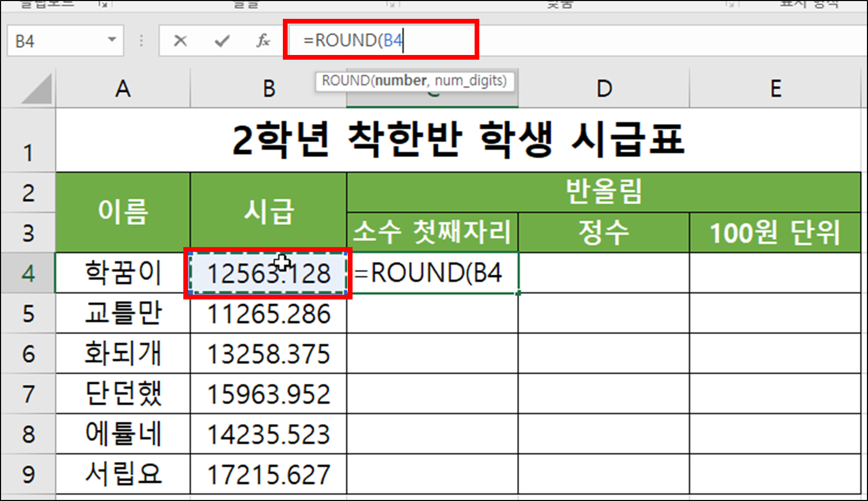Select column D header
The height and width of the screenshot is (501, 868).
point(603,88)
